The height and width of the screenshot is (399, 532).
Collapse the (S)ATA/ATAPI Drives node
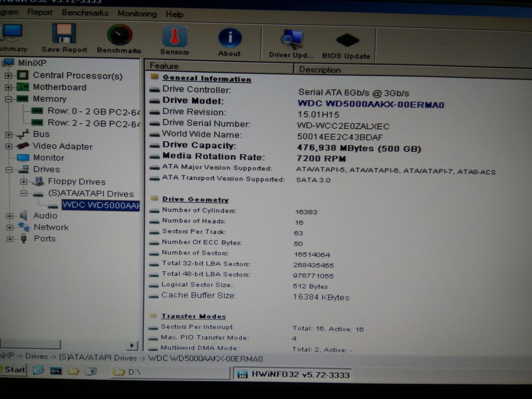tap(24, 193)
